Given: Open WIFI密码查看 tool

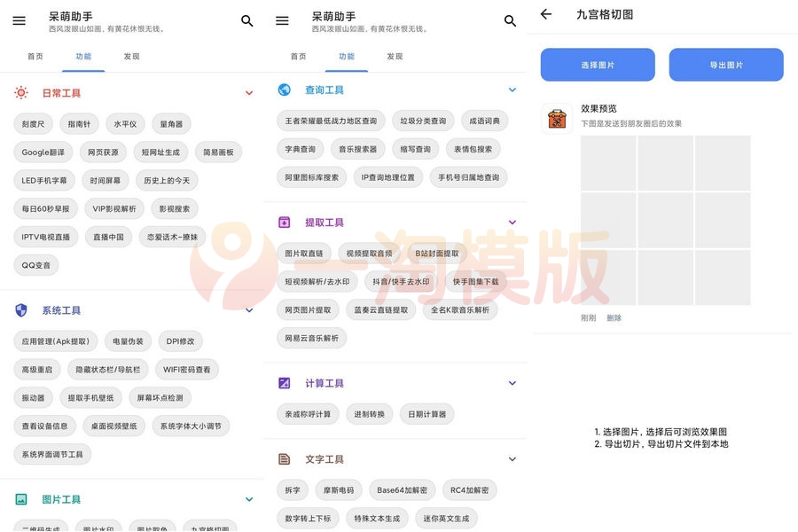Looking at the screenshot, I should tap(187, 370).
